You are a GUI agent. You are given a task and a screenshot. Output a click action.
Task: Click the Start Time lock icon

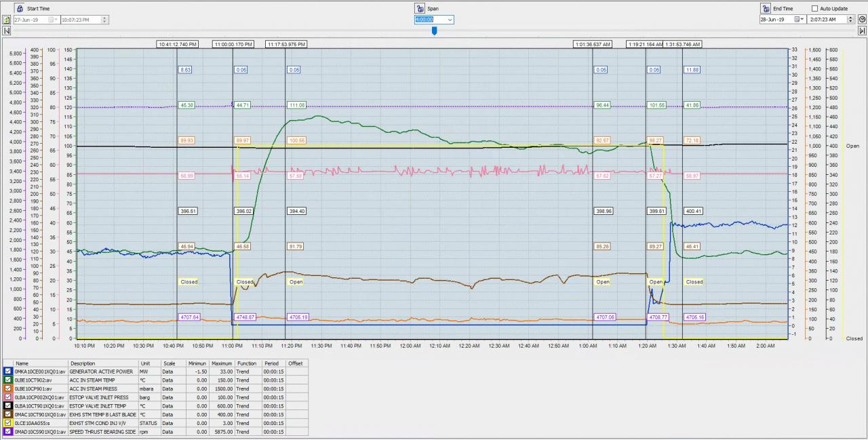(19, 8)
